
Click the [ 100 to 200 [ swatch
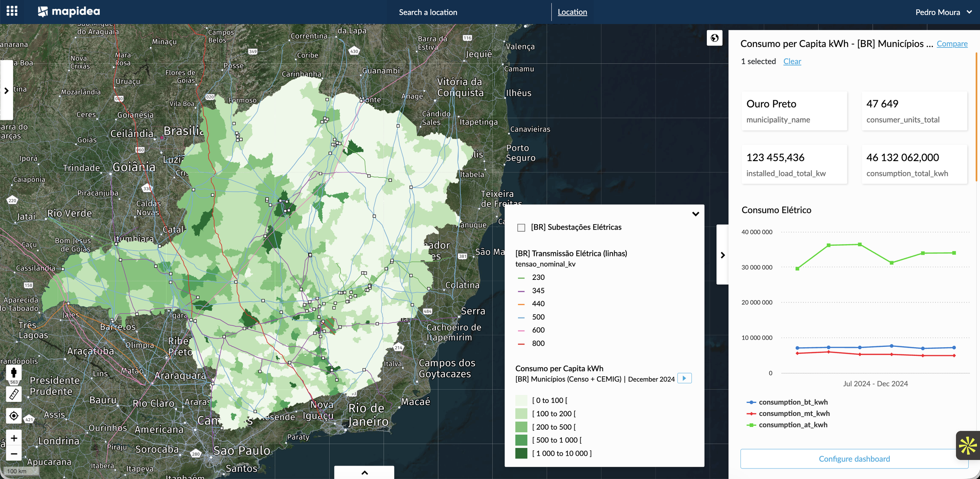click(x=521, y=414)
